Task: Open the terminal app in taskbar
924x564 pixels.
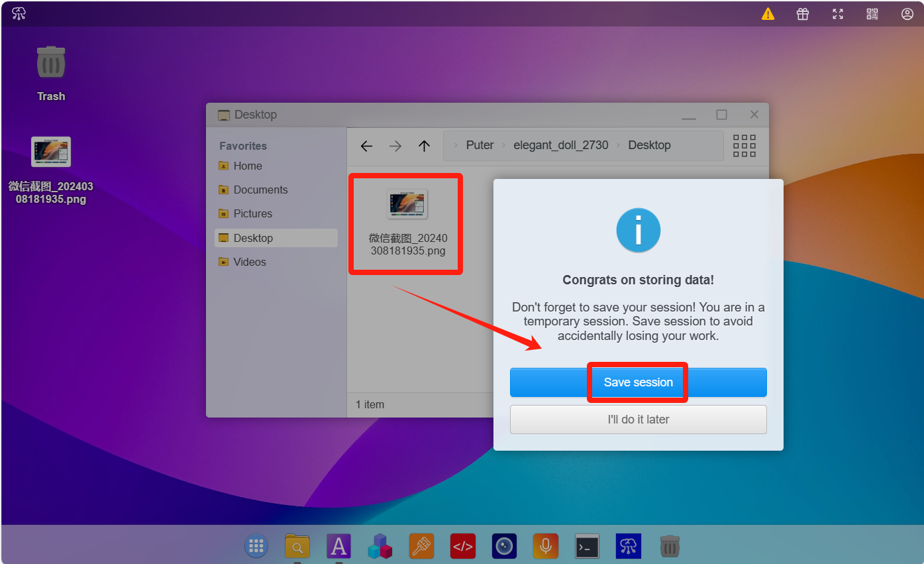Action: point(587,546)
